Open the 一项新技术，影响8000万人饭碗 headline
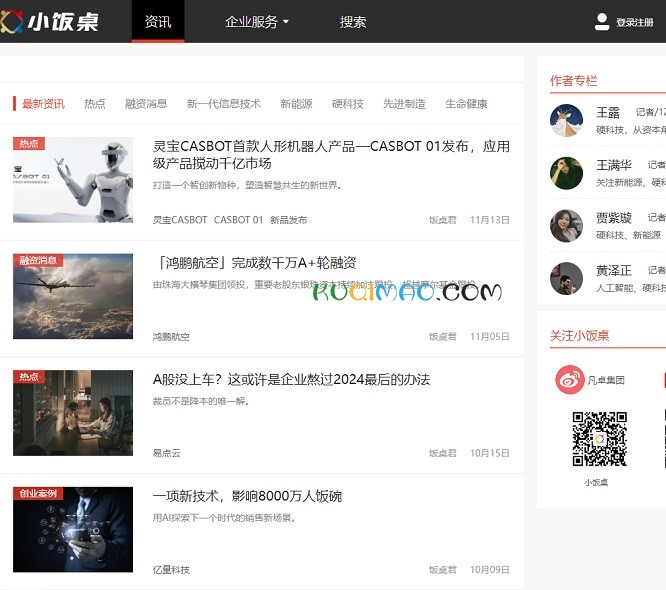 pyautogui.click(x=247, y=496)
